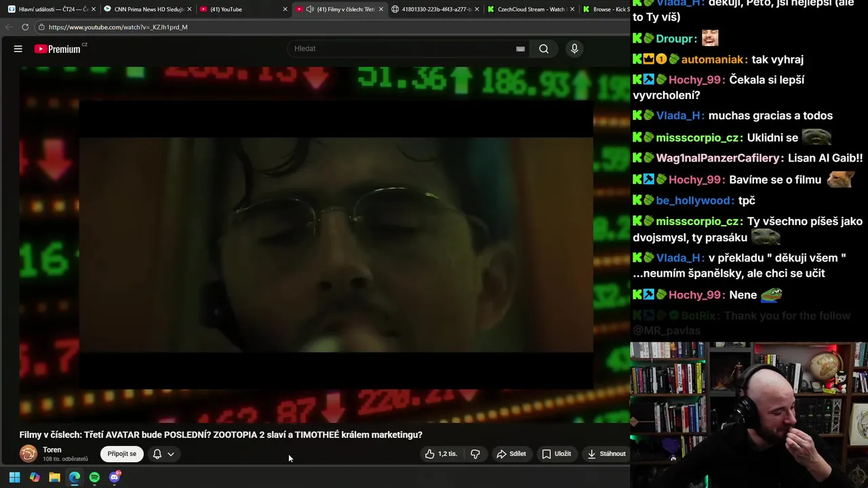Like the video (1,2 tis.)
868x488 pixels.
pyautogui.click(x=441, y=454)
